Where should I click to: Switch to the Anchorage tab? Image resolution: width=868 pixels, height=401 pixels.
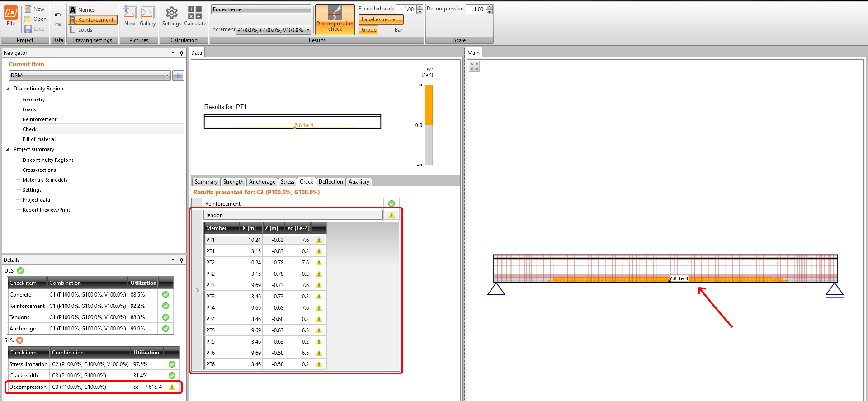click(262, 182)
